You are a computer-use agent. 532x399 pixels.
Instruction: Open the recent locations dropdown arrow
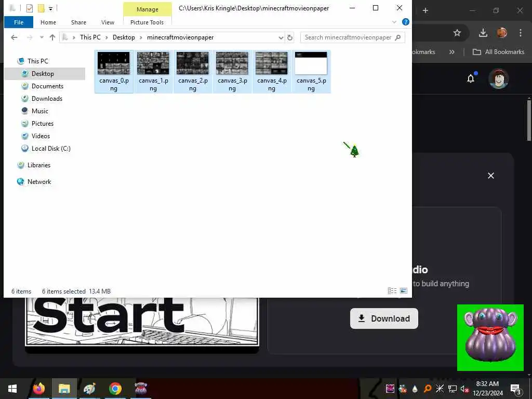tap(42, 37)
